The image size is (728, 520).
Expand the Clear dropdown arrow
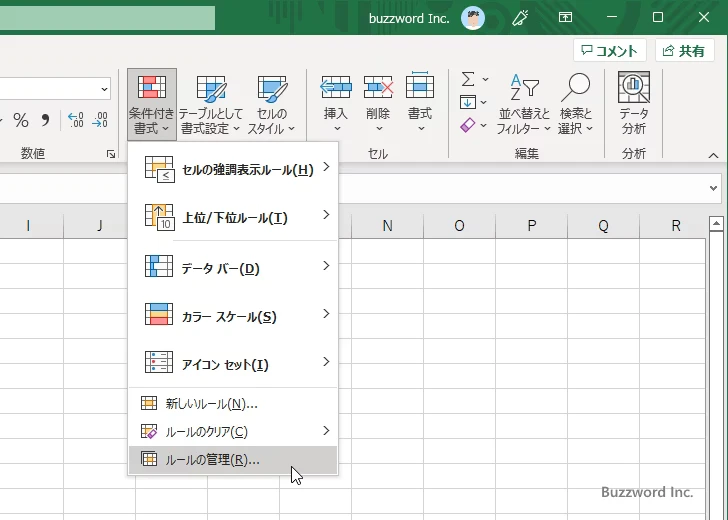pos(483,125)
